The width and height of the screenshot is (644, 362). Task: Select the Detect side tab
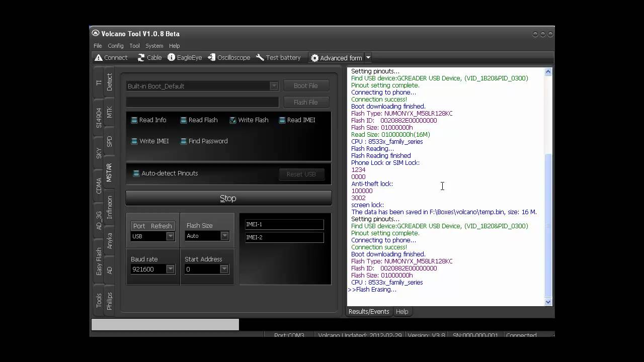point(109,82)
